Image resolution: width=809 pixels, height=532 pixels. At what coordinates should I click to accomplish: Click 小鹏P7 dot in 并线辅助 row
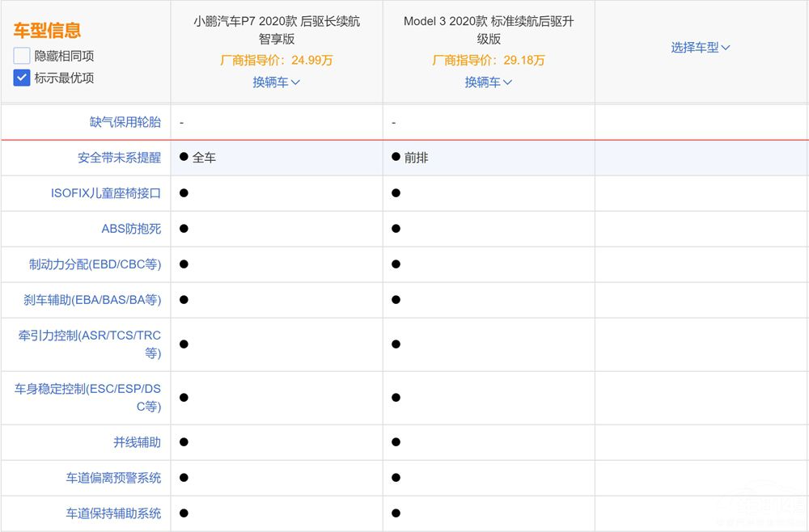tap(184, 441)
